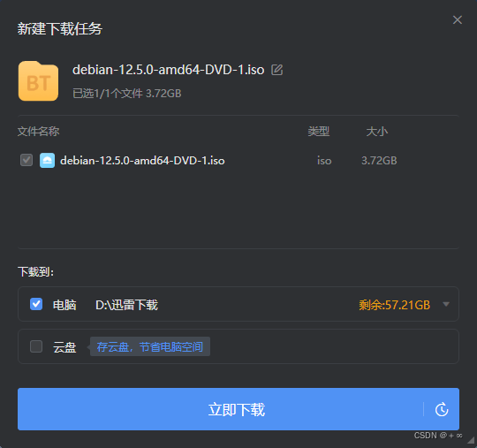Screen dimensions: 477x448
Task: Sort by the 大小 column header
Action: pyautogui.click(x=377, y=132)
